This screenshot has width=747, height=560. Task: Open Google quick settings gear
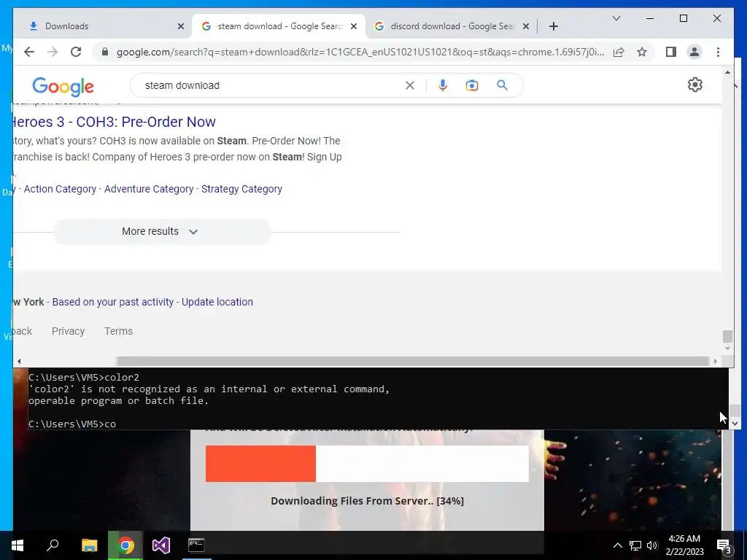(x=694, y=85)
